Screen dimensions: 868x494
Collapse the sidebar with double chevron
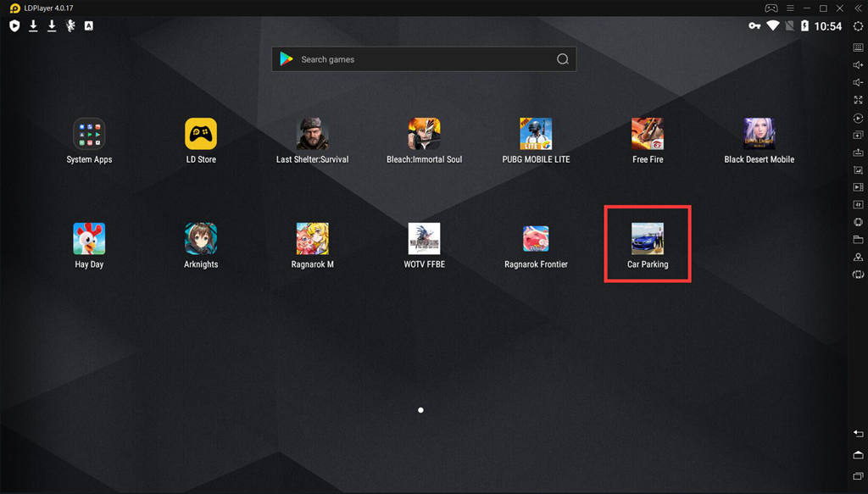pyautogui.click(x=859, y=8)
